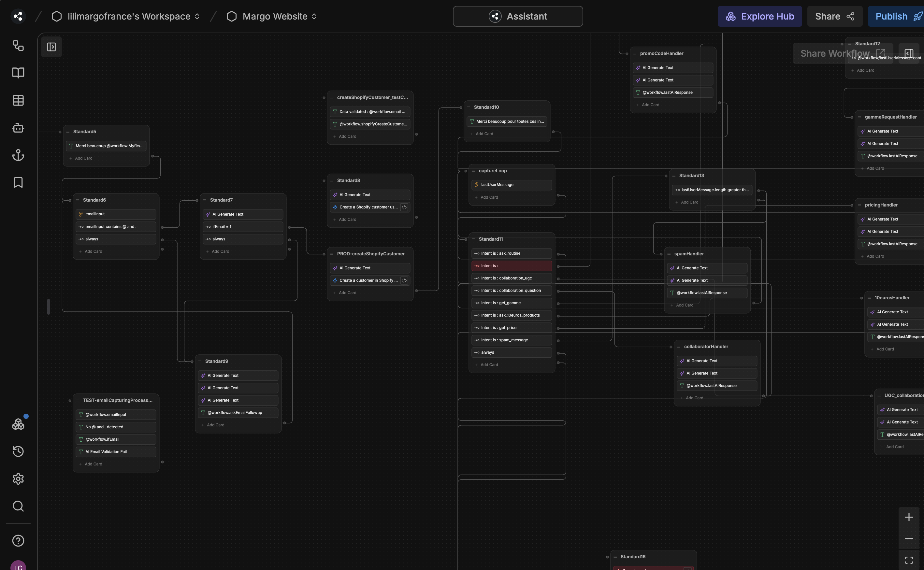The width and height of the screenshot is (924, 570).
Task: Open the Assistant panel button
Action: pyautogui.click(x=518, y=16)
